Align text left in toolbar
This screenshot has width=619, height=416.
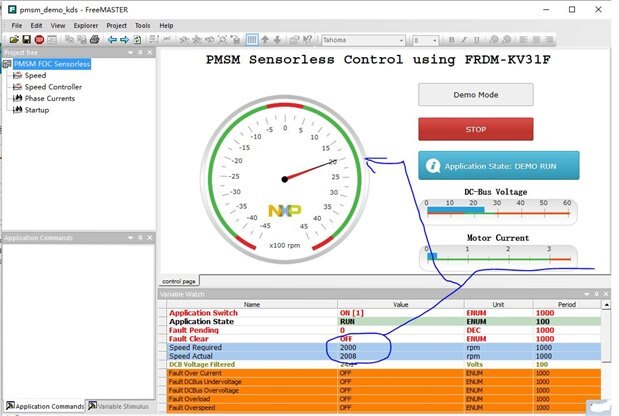(x=523, y=39)
